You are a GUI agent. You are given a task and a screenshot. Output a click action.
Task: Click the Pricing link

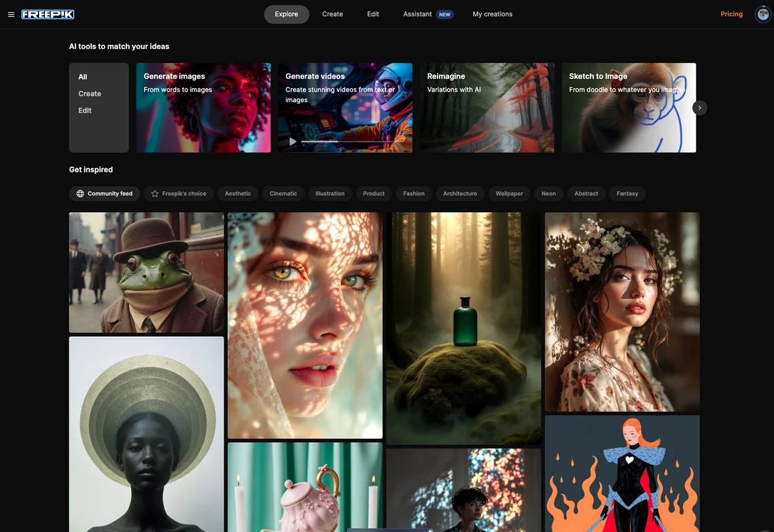[731, 14]
